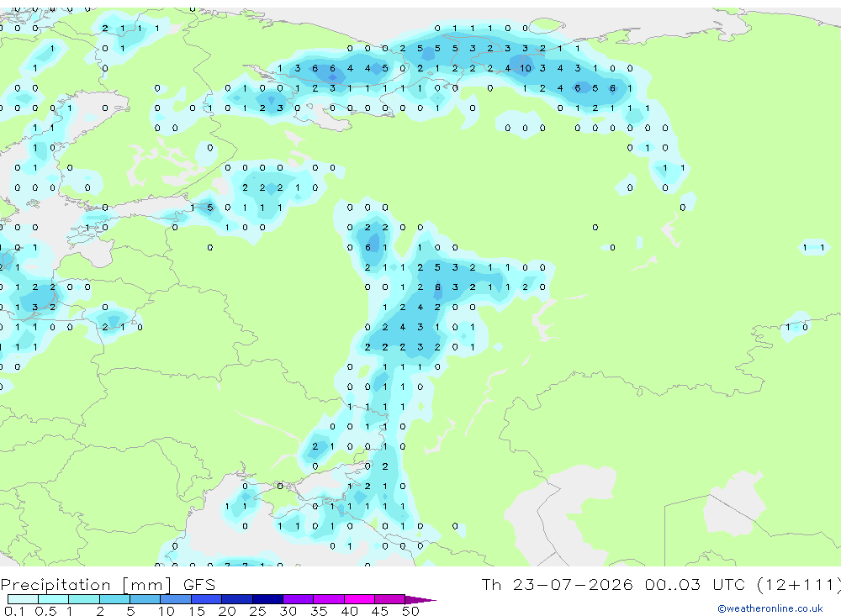Click the '45' legend scale label

[380, 611]
